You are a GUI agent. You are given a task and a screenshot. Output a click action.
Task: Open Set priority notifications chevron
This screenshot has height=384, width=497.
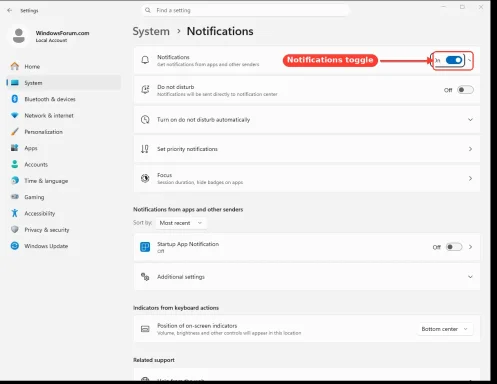pyautogui.click(x=470, y=149)
